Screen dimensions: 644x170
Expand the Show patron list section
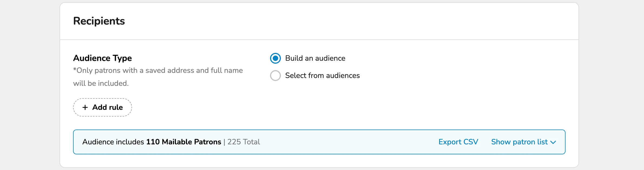tap(524, 142)
